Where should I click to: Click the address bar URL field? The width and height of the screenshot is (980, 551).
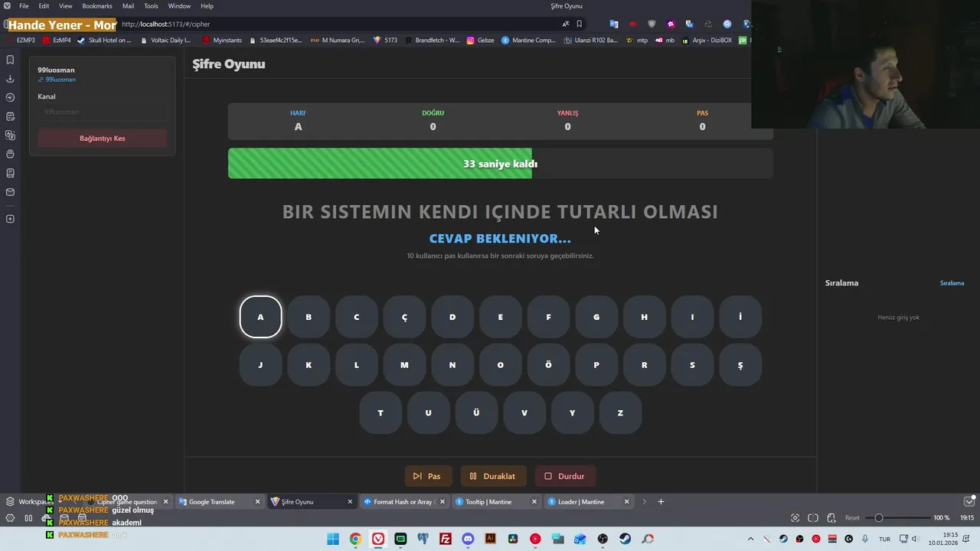tap(337, 24)
